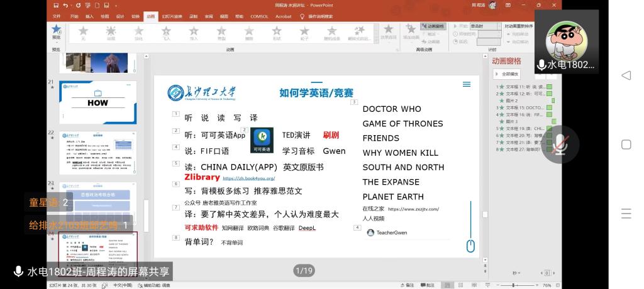Image resolution: width=644 pixels, height=289 pixels.
Task: Tap the Android back navigation triangle
Action: (626, 75)
